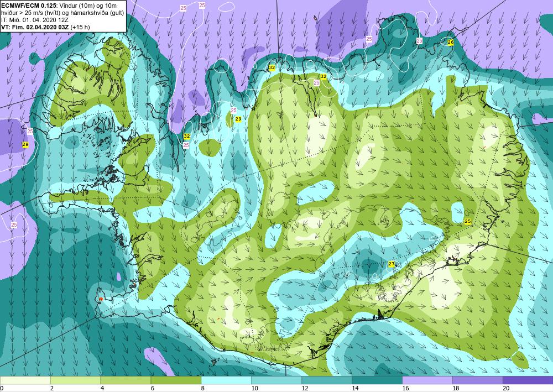Image resolution: width=553 pixels, height=392 pixels.
Task: Click the legend scale value 12
Action: click(305, 389)
